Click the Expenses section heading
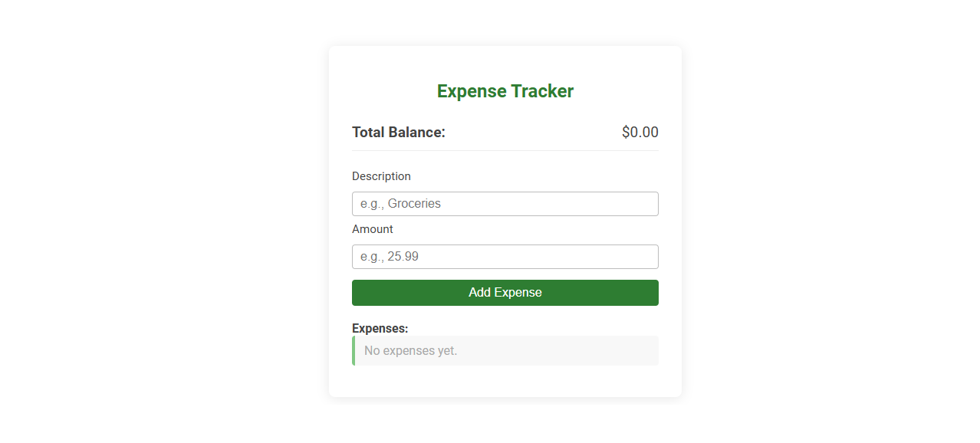This screenshot has width=980, height=443. [380, 328]
